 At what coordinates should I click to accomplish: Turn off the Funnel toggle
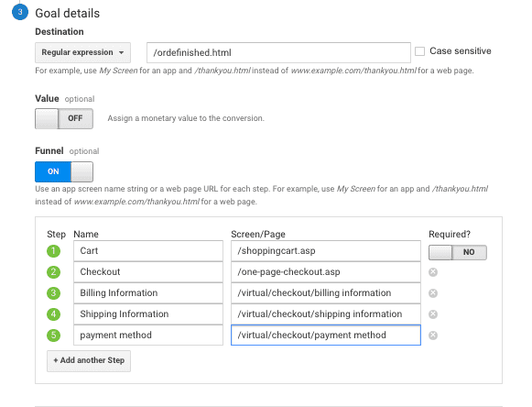[64, 171]
